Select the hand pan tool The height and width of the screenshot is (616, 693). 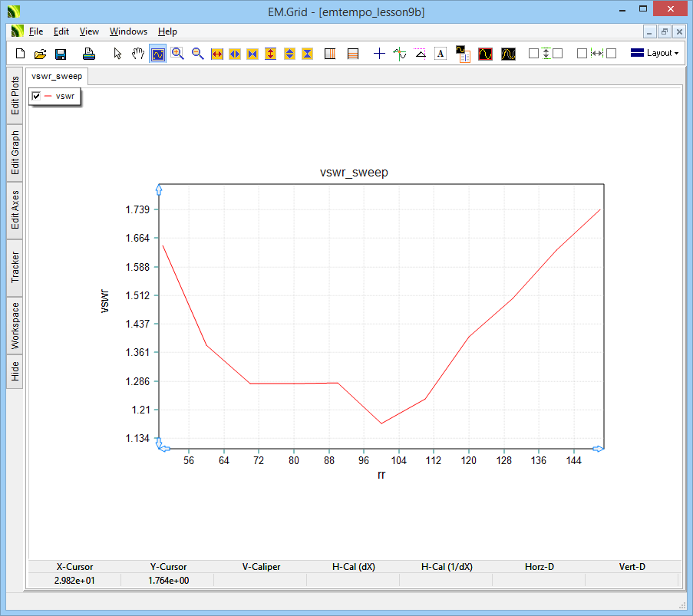(x=138, y=54)
